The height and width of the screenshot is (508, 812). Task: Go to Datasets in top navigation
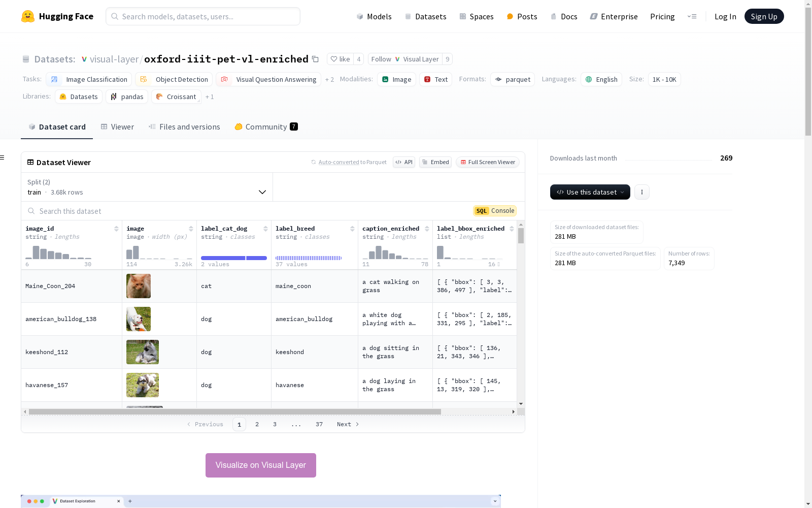[425, 16]
